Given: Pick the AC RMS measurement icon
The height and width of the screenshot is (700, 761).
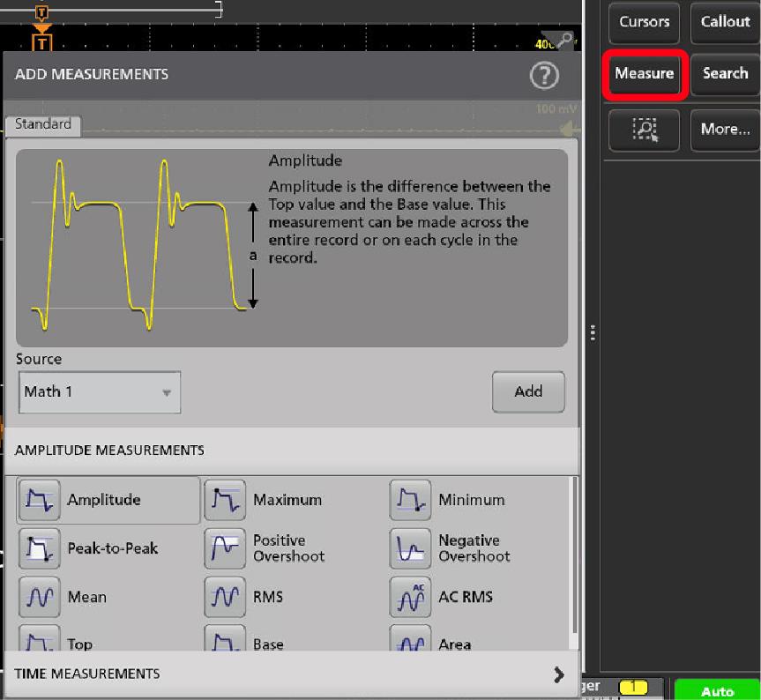Looking at the screenshot, I should [410, 598].
